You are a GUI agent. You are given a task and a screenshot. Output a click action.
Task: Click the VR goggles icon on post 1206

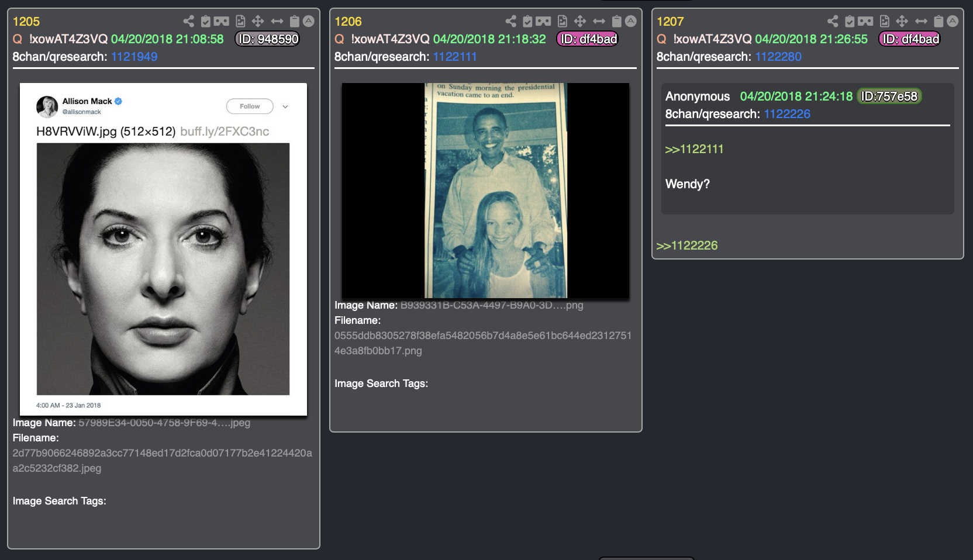pos(544,22)
